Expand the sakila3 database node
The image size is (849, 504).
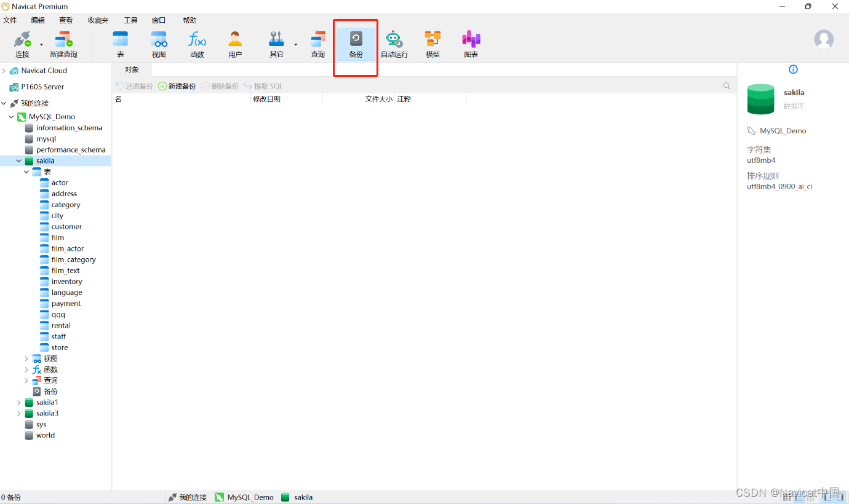pyautogui.click(x=19, y=414)
